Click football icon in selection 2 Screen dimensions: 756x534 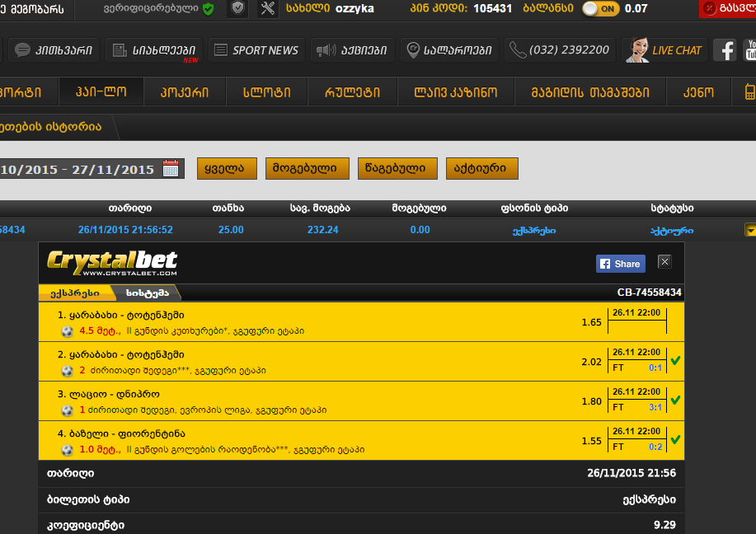click(x=68, y=371)
